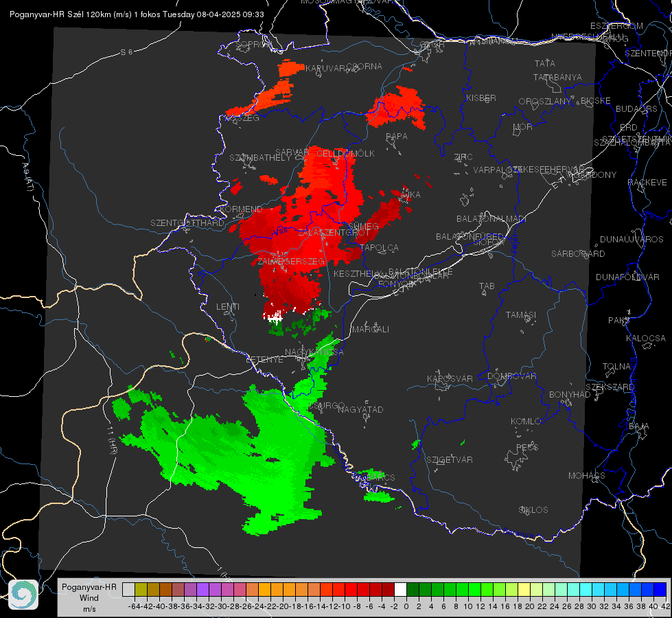
Task: Click the KOMLO city label
Action: 525,422
